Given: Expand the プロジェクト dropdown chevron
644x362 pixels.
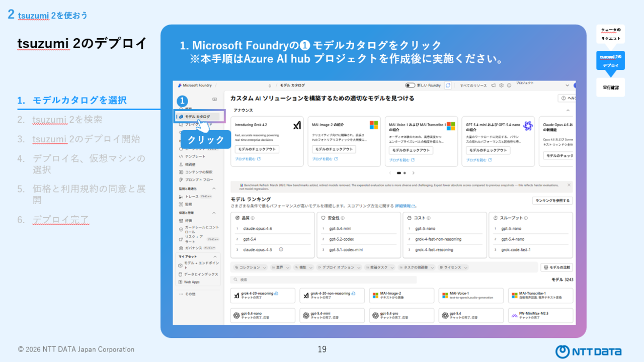Looking at the screenshot, I should point(568,85).
